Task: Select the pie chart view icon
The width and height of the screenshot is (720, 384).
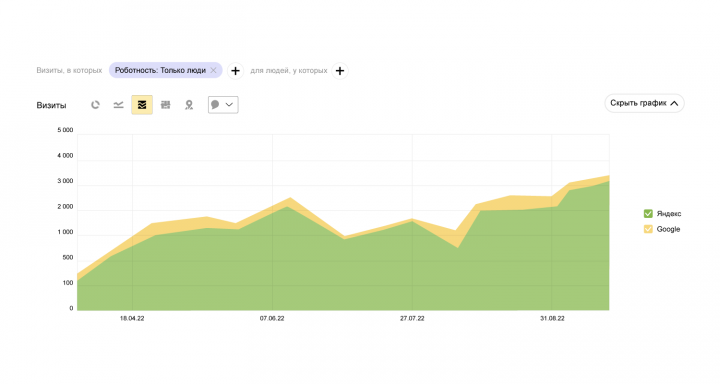Action: click(x=95, y=105)
